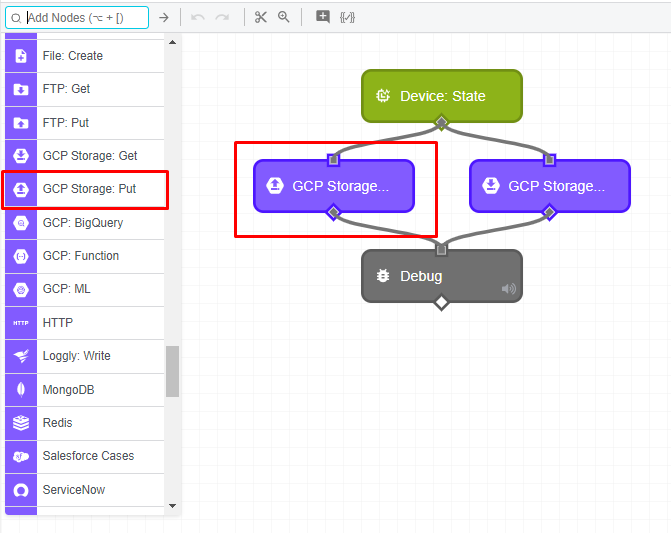Screen dimensions: 671x533
Task: Click the FTP: Put folder icon
Action: (21, 123)
